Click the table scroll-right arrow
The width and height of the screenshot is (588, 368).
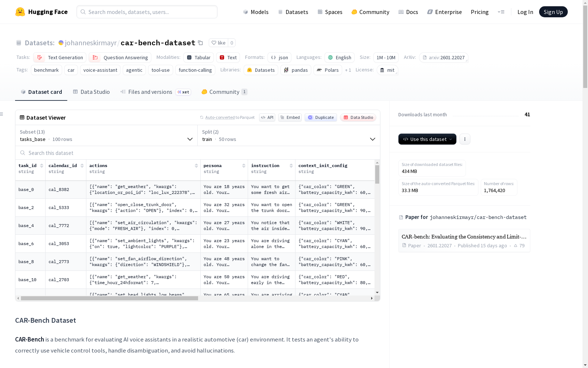pyautogui.click(x=372, y=298)
